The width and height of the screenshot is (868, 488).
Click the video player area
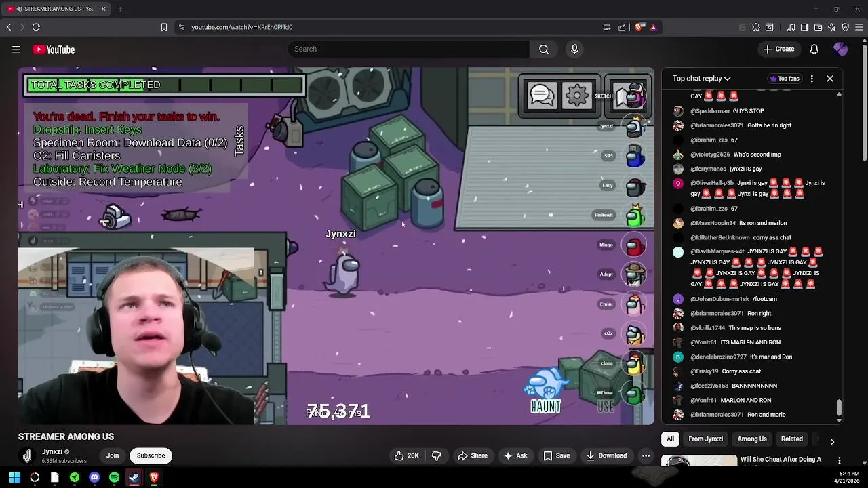click(x=336, y=246)
